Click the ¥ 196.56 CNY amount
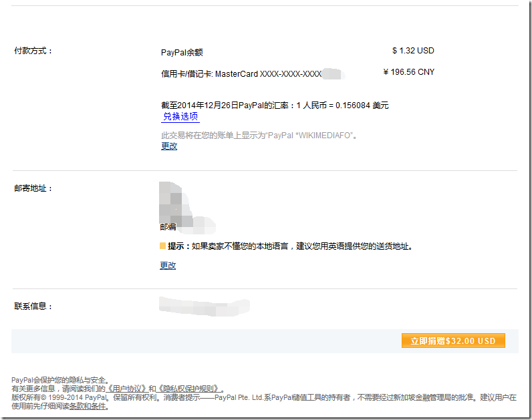Image resolution: width=532 pixels, height=420 pixels. (409, 72)
